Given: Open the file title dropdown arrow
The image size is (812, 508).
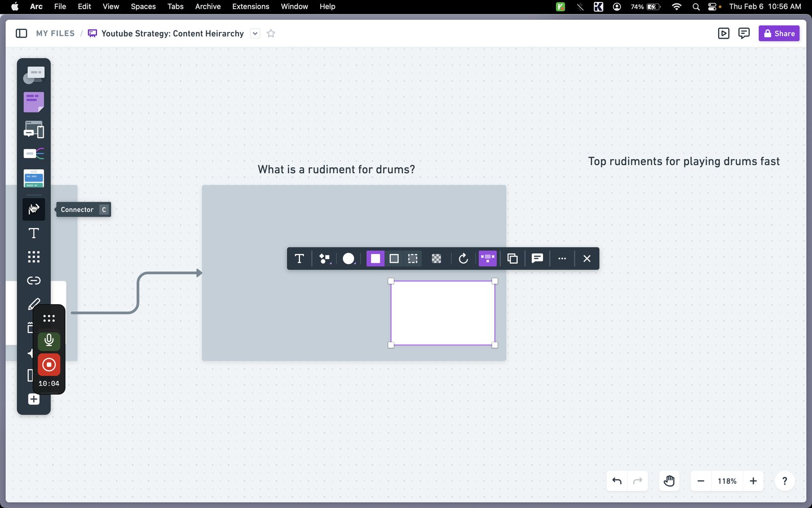Looking at the screenshot, I should pyautogui.click(x=255, y=34).
